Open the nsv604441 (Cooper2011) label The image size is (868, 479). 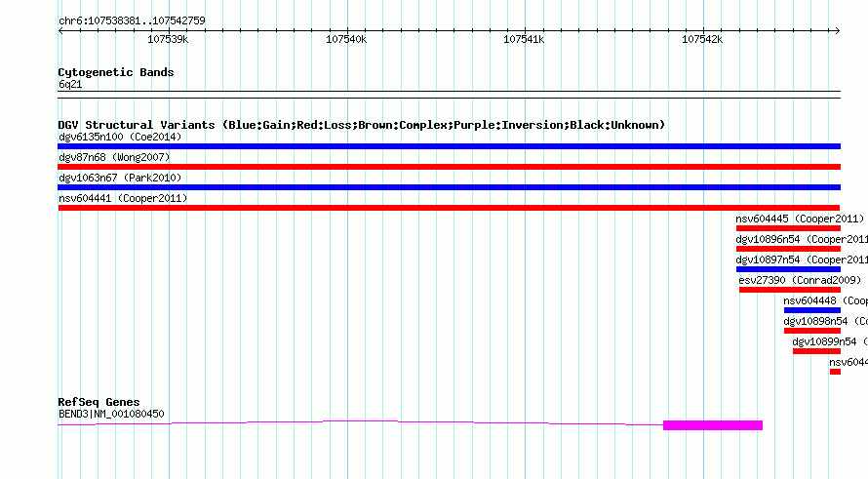coord(123,198)
